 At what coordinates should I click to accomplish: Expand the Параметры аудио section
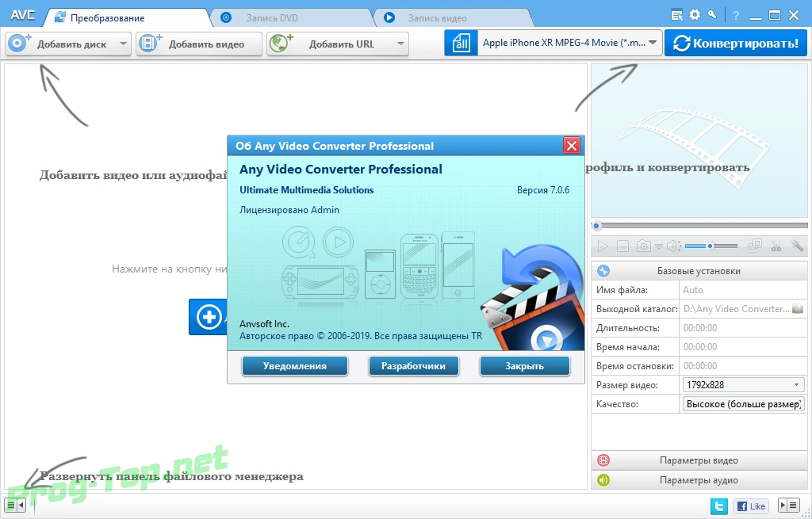[x=699, y=480]
